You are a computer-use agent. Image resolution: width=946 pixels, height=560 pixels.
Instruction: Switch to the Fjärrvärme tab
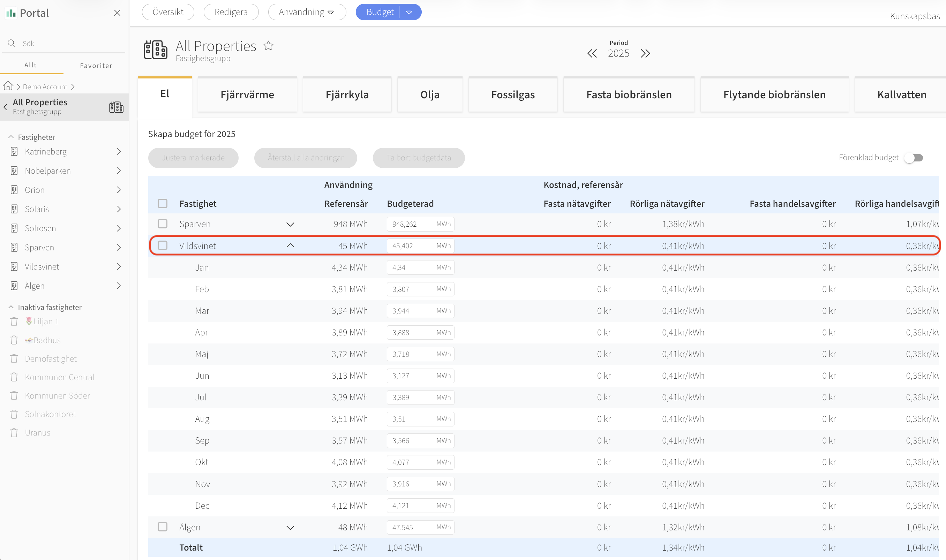click(248, 94)
